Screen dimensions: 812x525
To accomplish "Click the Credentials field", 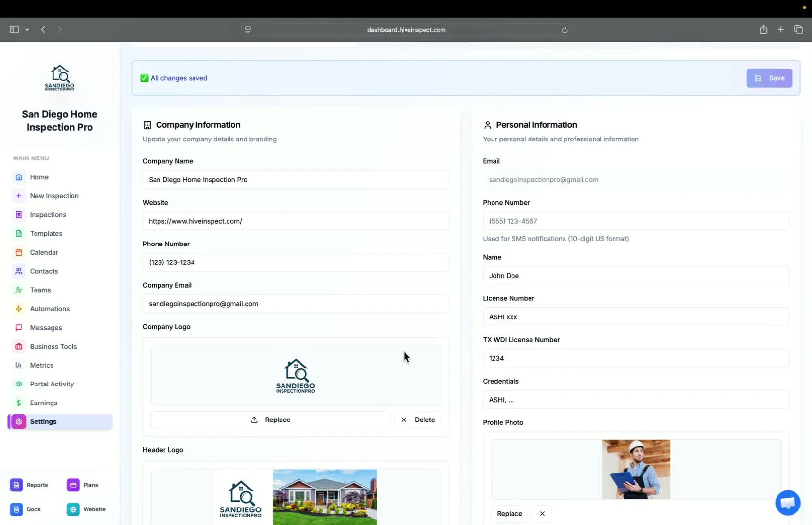I will [x=636, y=400].
